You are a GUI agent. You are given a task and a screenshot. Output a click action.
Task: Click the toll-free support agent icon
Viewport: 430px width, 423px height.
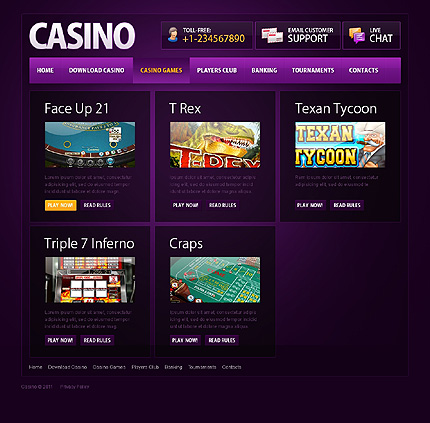coord(173,35)
